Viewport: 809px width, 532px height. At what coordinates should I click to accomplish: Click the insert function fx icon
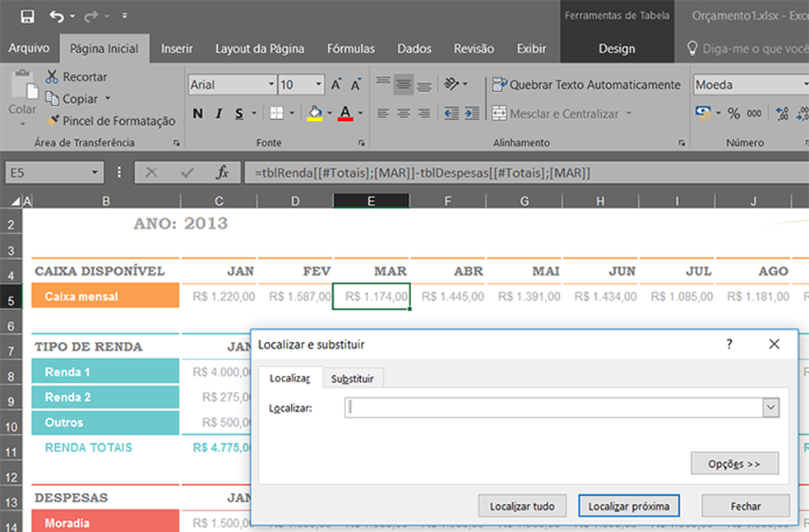coord(222,173)
